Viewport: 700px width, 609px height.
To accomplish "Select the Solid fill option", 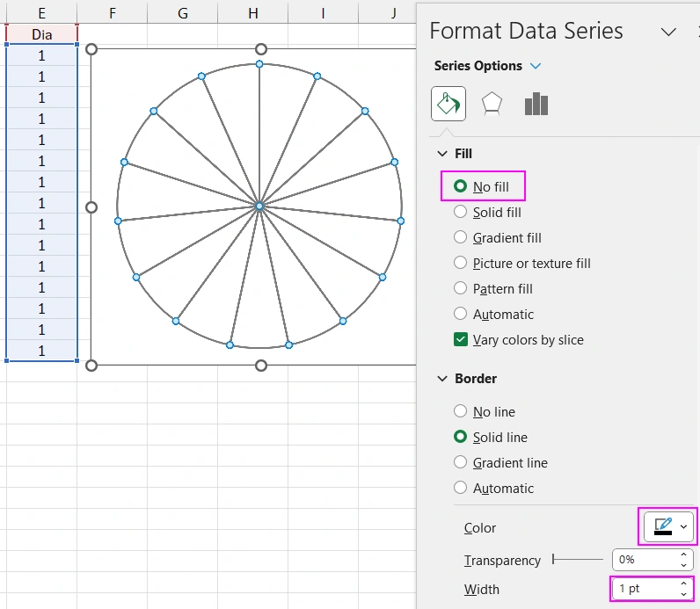I will [460, 212].
